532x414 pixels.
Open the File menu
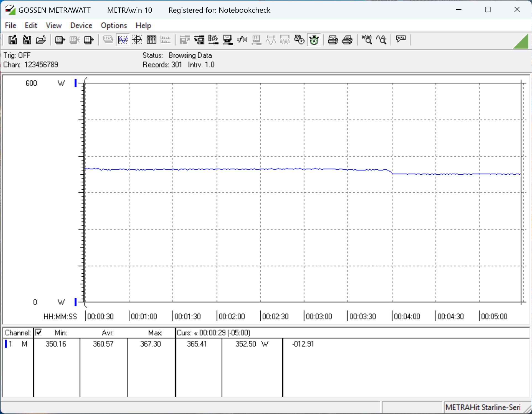click(x=11, y=25)
